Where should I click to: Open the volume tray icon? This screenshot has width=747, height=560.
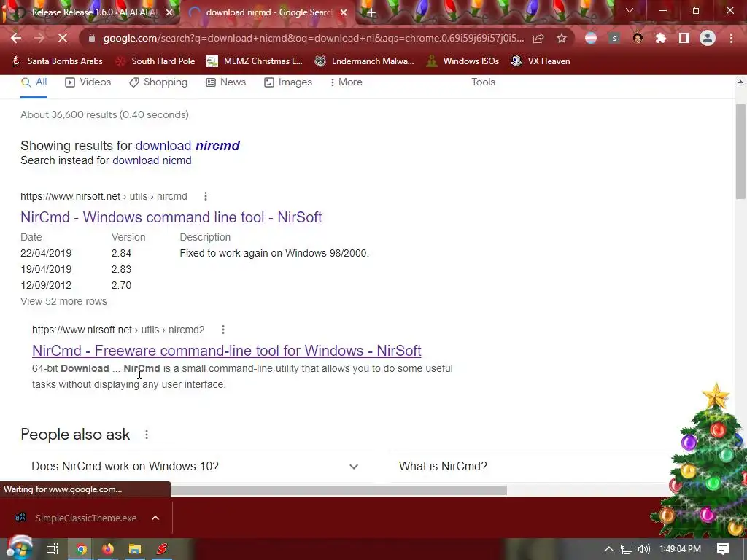[x=644, y=549]
